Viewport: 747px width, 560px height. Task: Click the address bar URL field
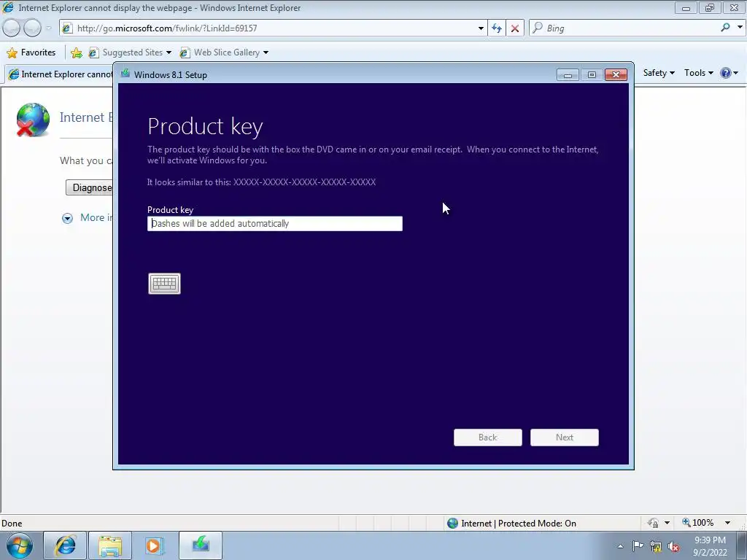tap(274, 28)
